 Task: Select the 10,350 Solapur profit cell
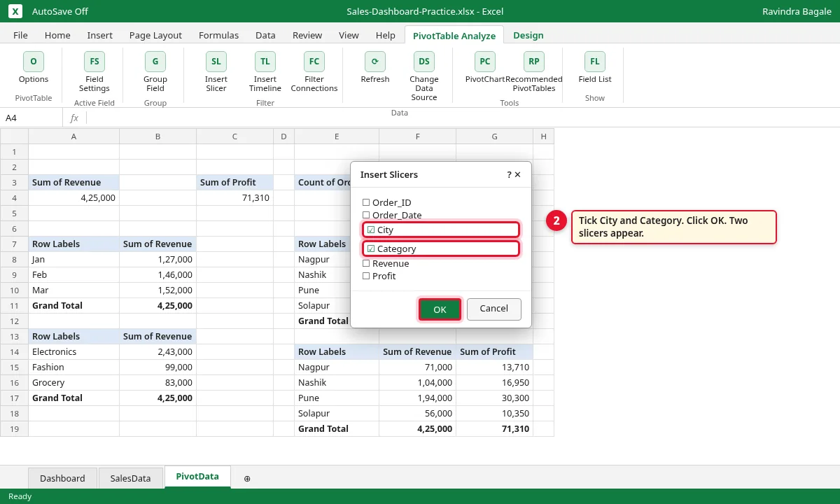click(494, 413)
